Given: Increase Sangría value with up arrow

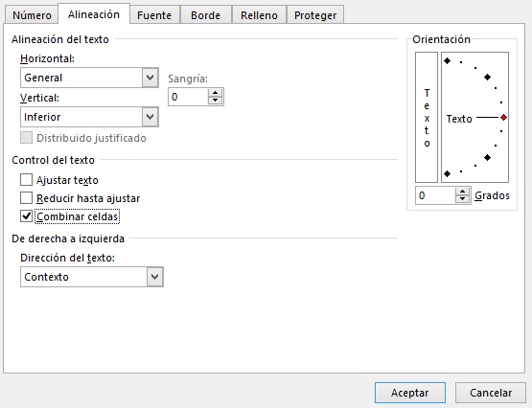Looking at the screenshot, I should point(215,93).
